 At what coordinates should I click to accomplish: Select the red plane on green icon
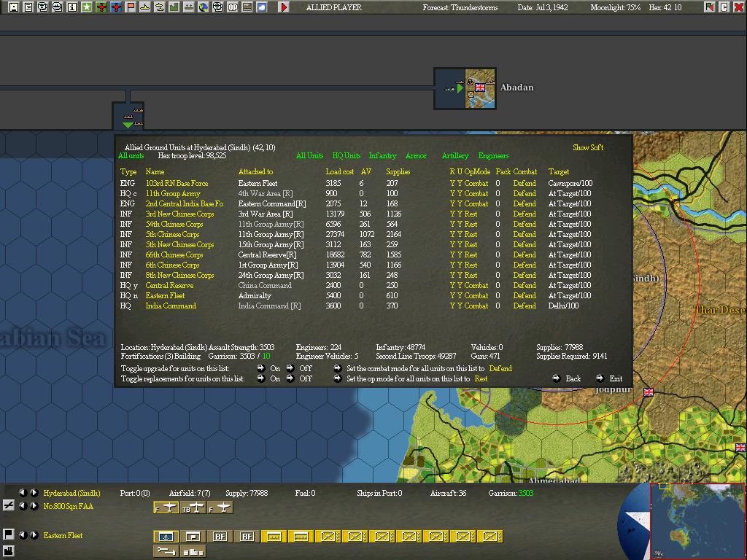click(101, 7)
